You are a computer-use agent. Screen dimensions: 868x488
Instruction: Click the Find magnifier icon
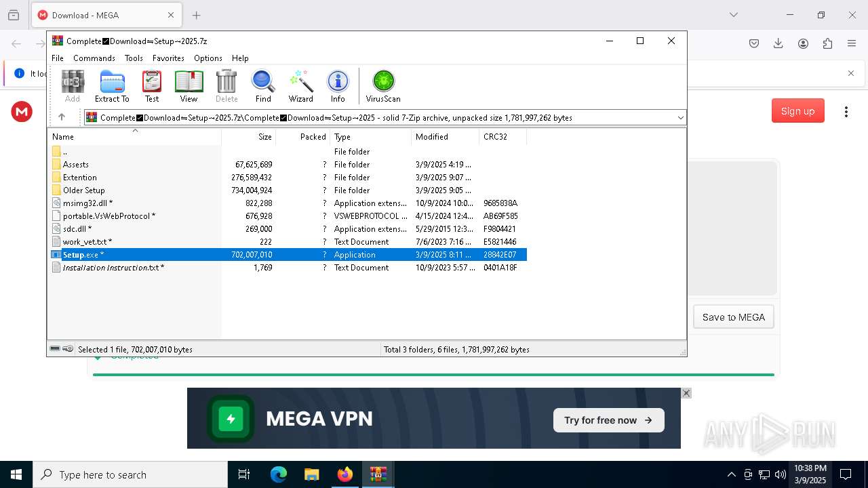pos(263,86)
